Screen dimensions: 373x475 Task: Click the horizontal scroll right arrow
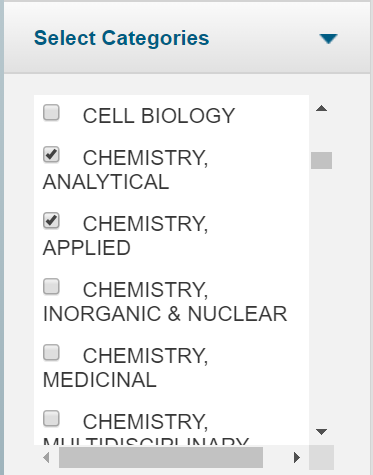(297, 457)
